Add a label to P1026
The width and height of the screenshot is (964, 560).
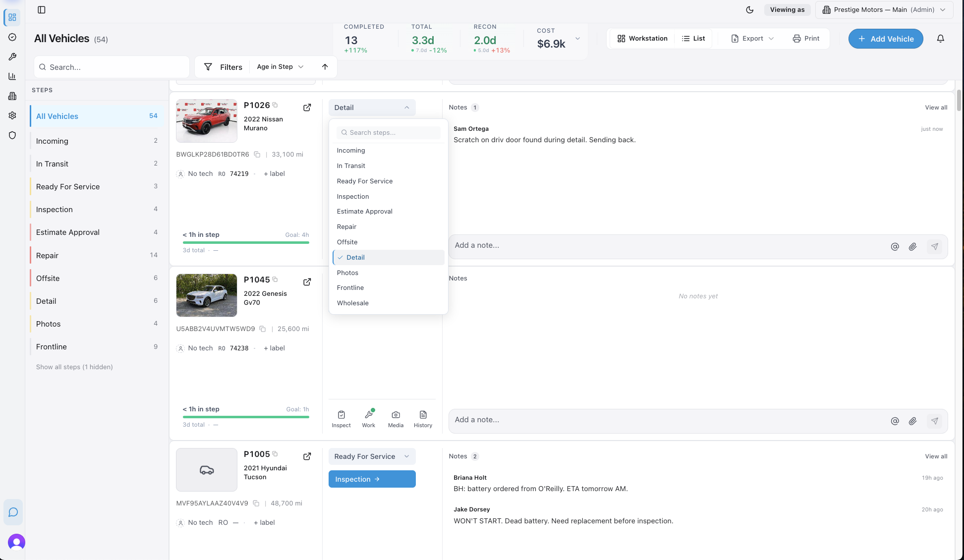(274, 174)
